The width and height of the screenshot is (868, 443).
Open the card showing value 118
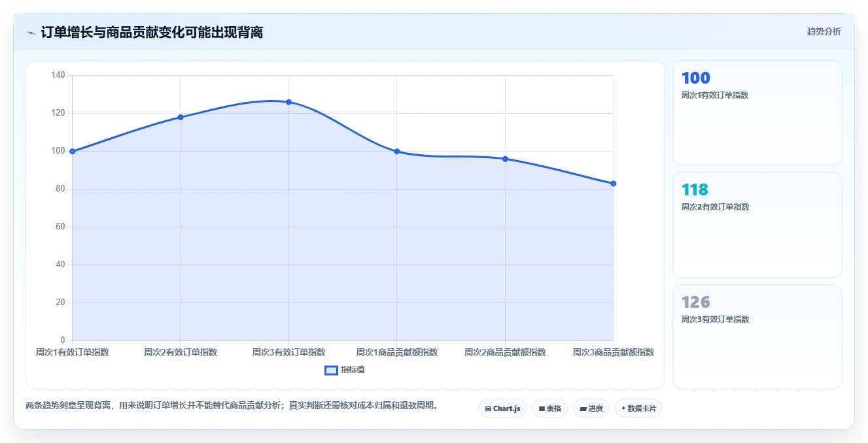tap(757, 225)
